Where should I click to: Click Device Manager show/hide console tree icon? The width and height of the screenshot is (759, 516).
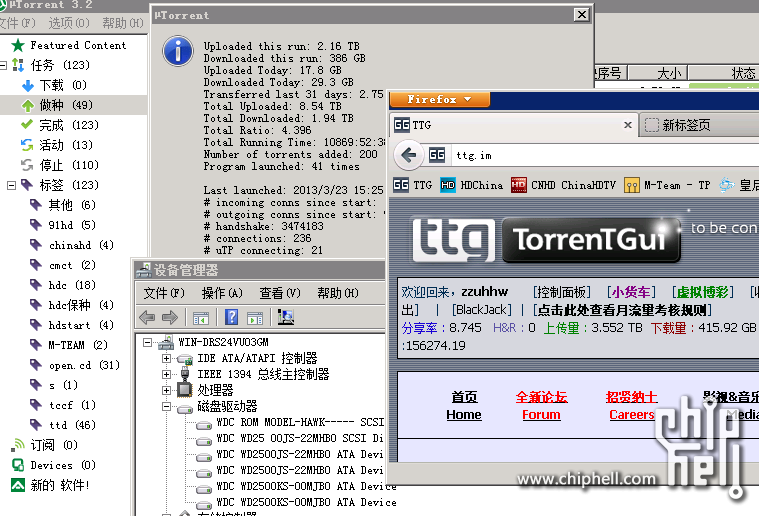point(200,318)
